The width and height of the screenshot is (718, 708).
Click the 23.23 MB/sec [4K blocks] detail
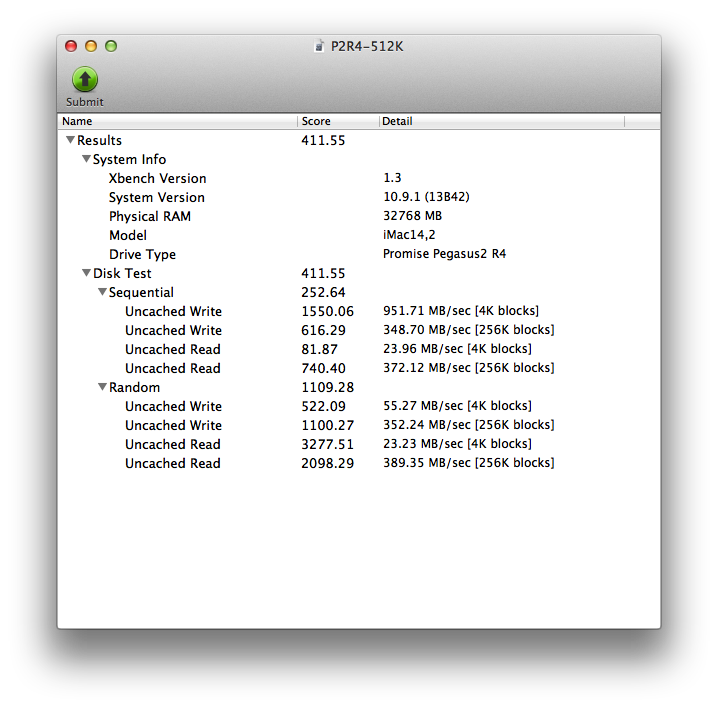pos(457,444)
